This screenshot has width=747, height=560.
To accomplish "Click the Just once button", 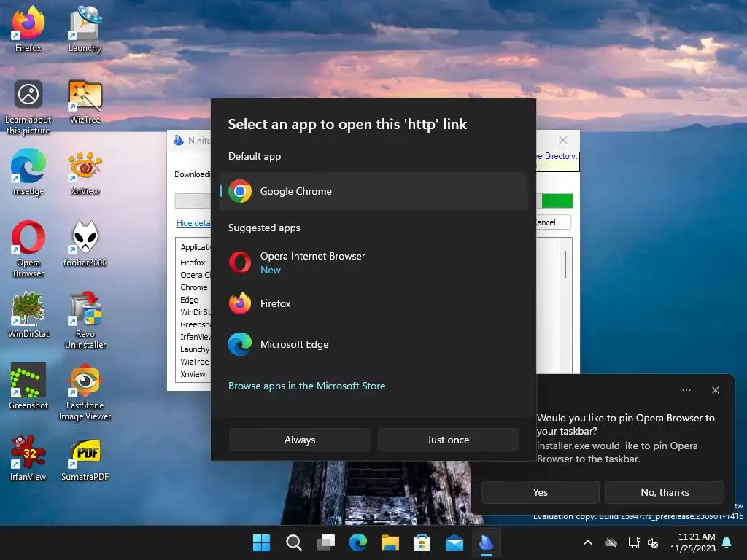I will tap(448, 440).
